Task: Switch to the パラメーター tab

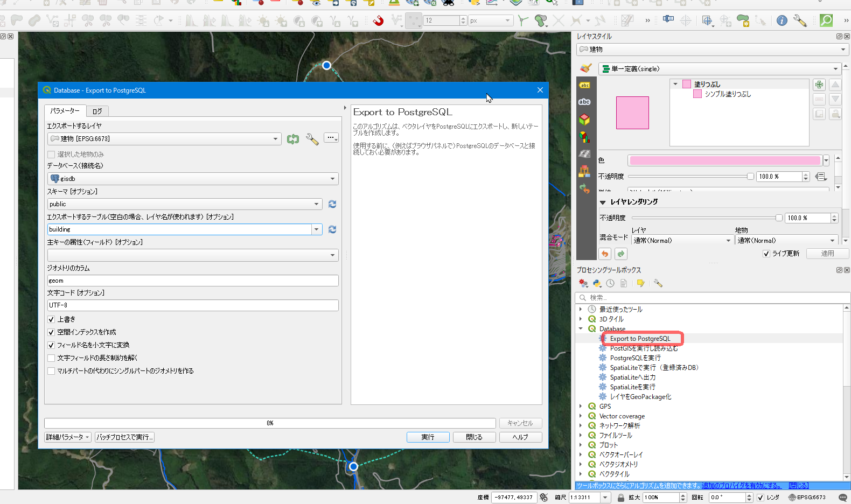Action: click(65, 110)
